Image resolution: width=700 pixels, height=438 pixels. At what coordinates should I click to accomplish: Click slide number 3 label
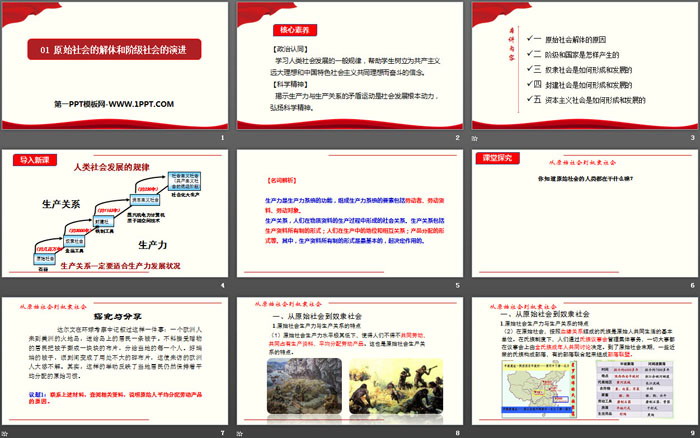point(692,138)
